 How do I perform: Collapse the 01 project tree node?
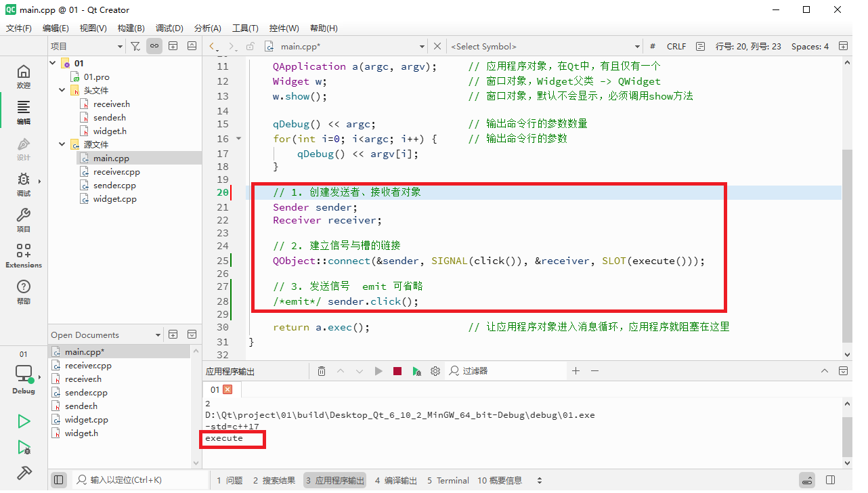click(53, 63)
